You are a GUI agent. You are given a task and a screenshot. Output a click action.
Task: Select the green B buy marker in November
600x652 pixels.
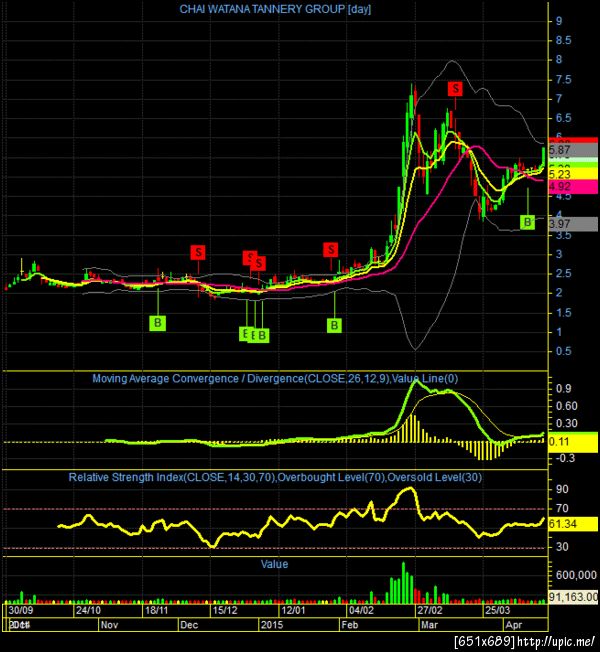point(158,323)
